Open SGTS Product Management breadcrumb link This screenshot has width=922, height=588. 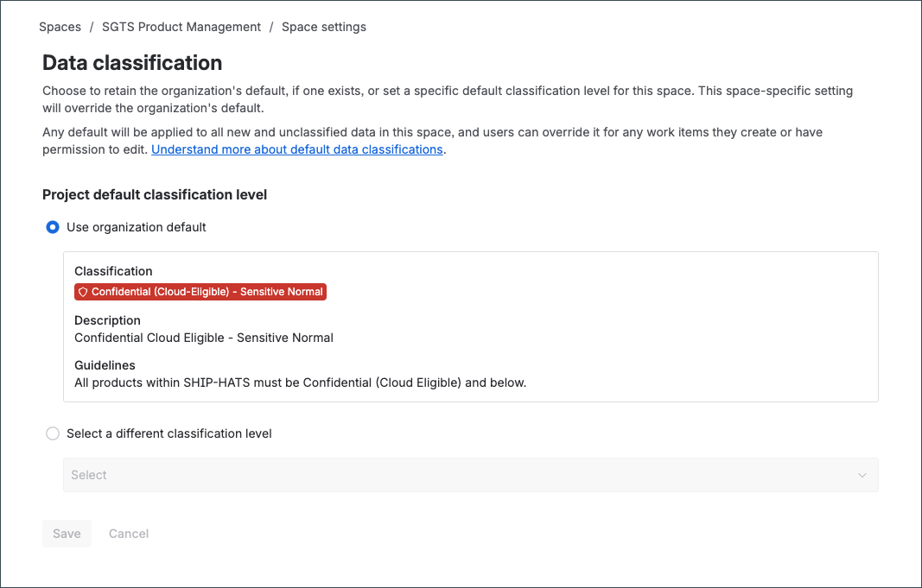coord(181,27)
